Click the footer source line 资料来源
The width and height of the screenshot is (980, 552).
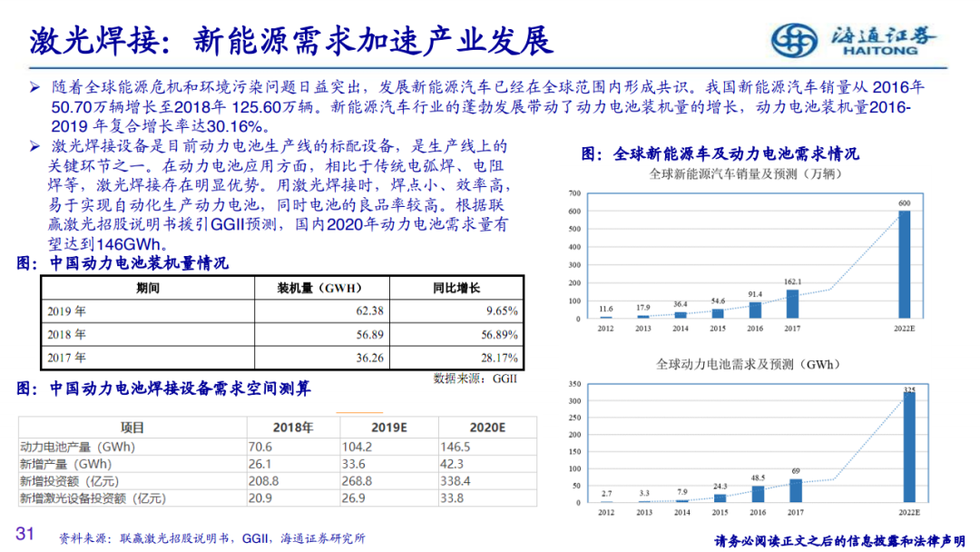coord(211,537)
